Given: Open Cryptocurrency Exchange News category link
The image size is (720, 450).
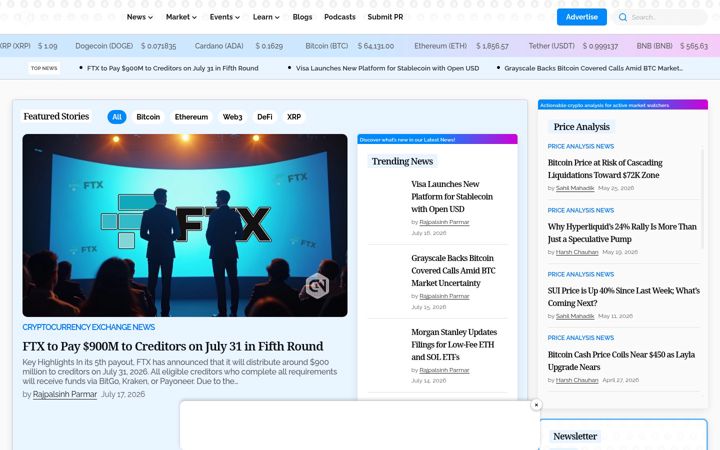Looking at the screenshot, I should [x=89, y=327].
